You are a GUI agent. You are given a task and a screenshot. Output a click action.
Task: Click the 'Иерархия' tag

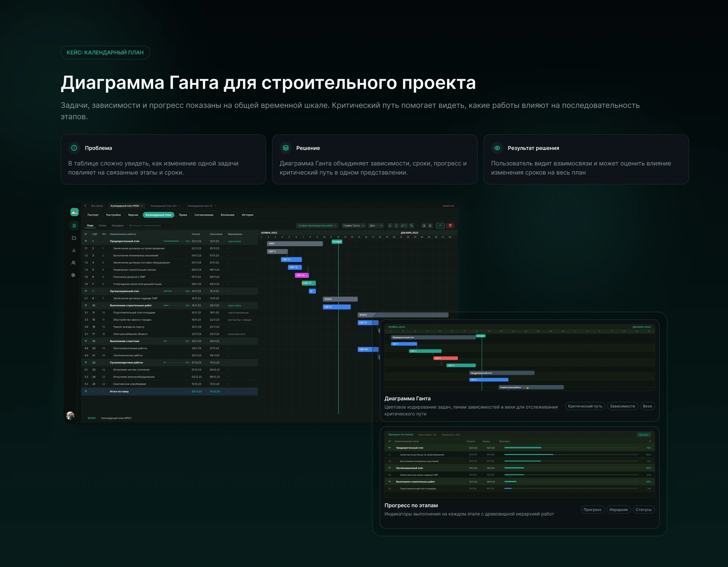(618, 510)
